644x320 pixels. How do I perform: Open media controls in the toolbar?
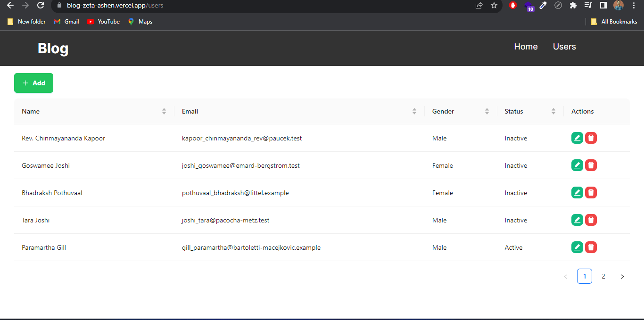(x=588, y=5)
